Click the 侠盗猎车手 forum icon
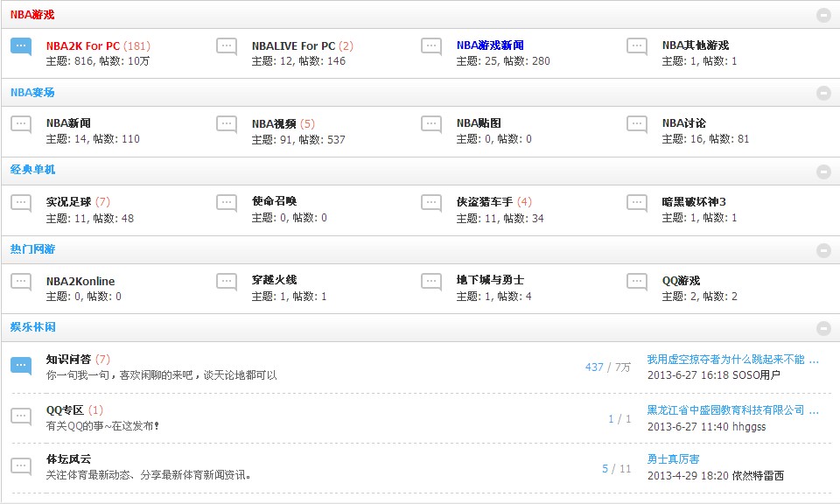 pos(431,203)
